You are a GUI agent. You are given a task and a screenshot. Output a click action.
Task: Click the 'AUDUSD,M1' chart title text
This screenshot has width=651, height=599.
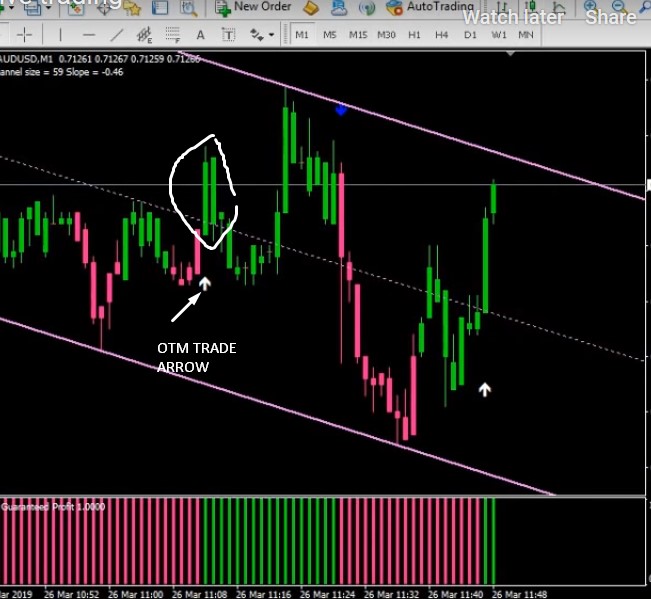coord(27,59)
